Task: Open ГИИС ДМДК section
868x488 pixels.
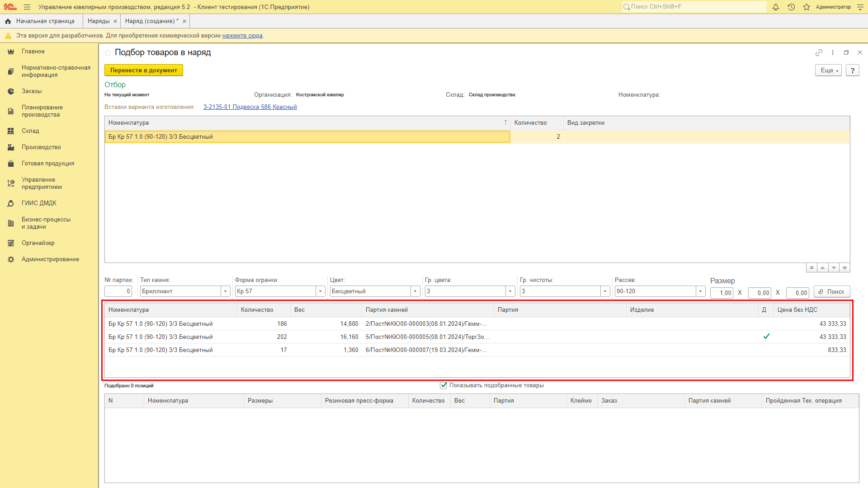Action: (39, 203)
